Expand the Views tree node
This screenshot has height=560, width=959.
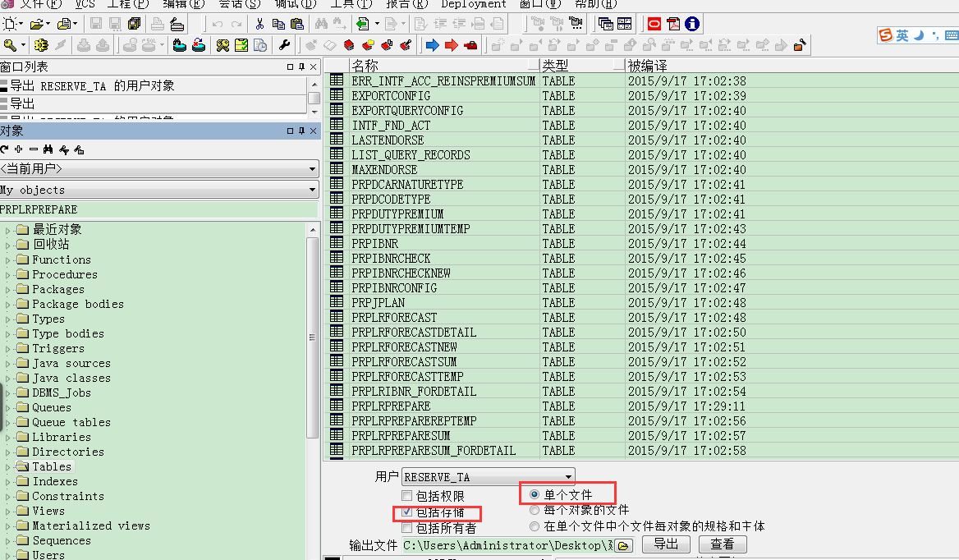click(x=8, y=512)
